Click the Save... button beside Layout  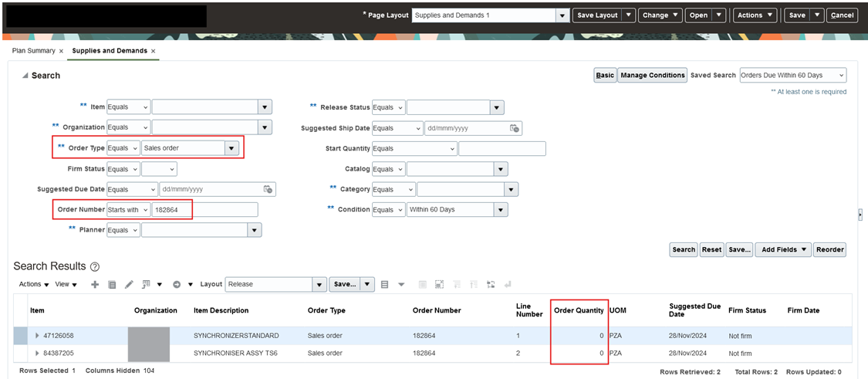coord(346,284)
